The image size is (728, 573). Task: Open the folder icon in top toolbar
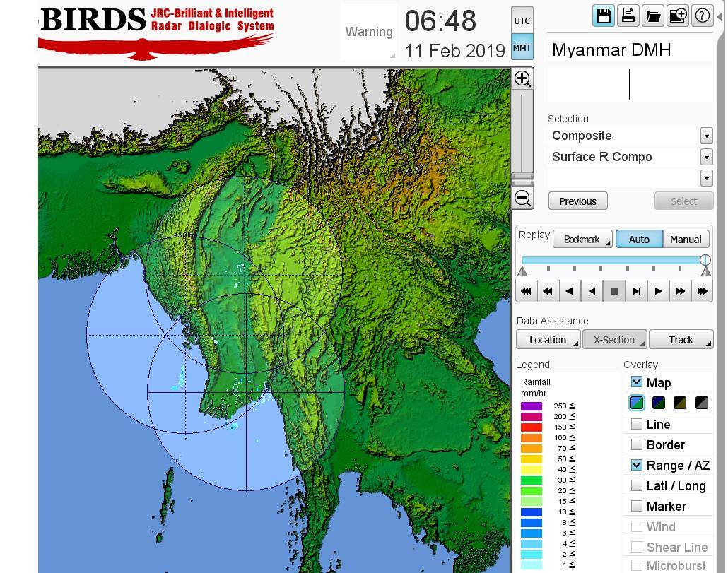click(653, 16)
